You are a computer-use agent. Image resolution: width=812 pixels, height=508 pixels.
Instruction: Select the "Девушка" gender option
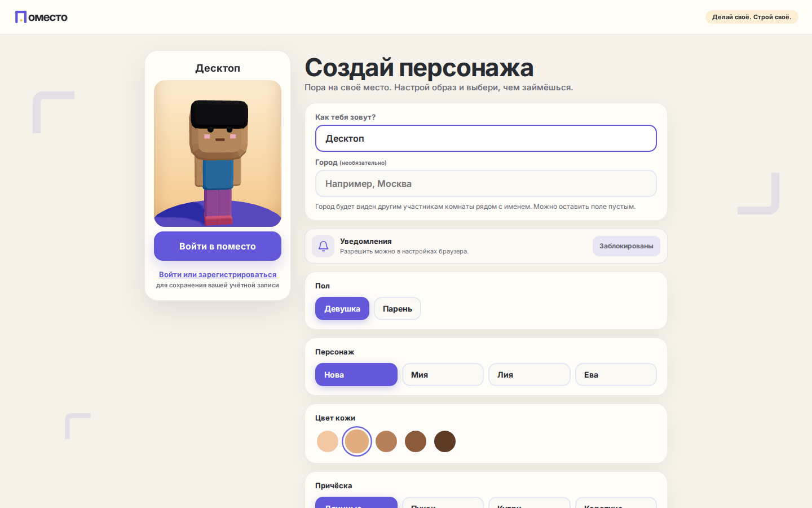342,309
